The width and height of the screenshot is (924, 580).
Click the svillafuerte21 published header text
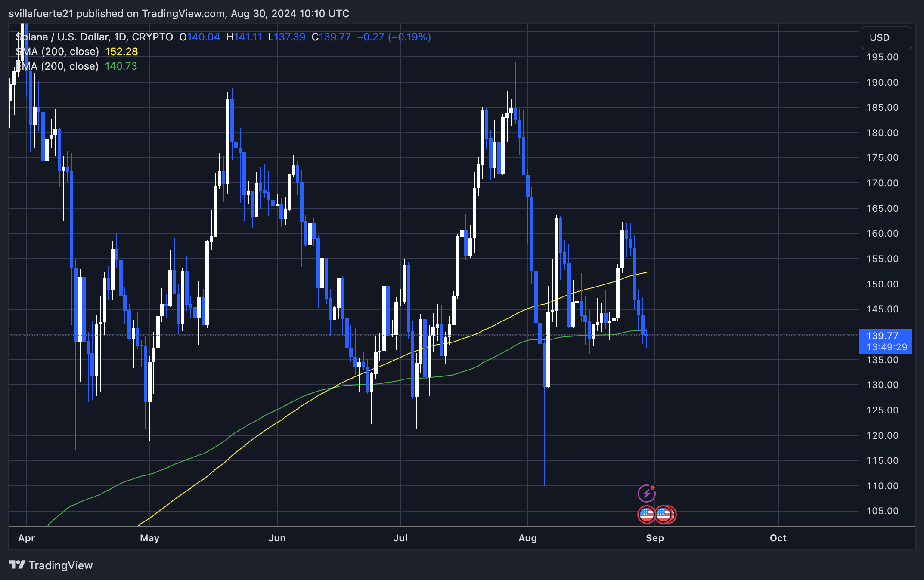(179, 14)
